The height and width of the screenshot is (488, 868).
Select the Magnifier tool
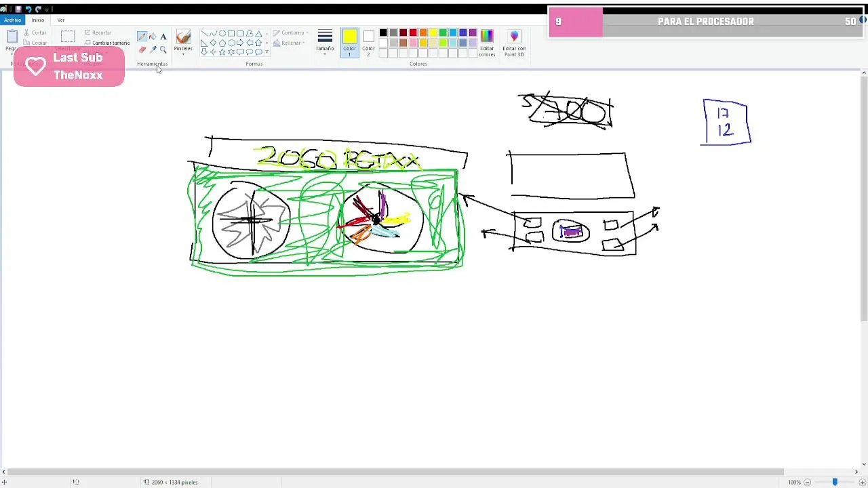(x=163, y=49)
